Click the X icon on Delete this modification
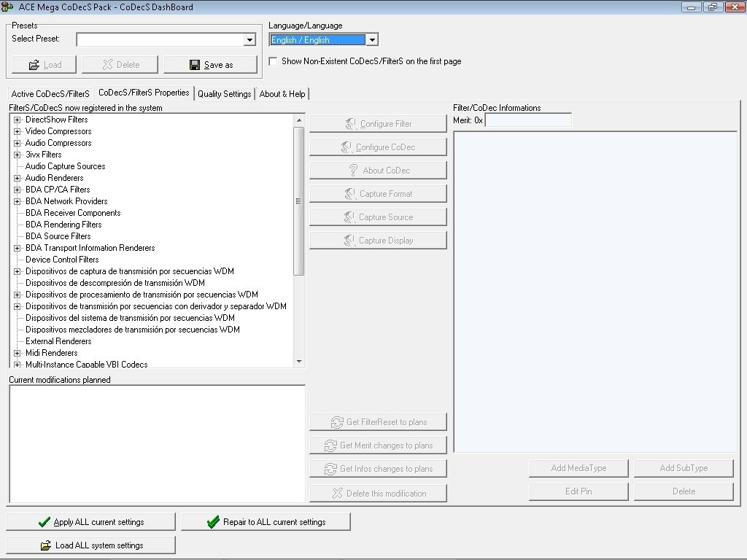 pos(337,494)
